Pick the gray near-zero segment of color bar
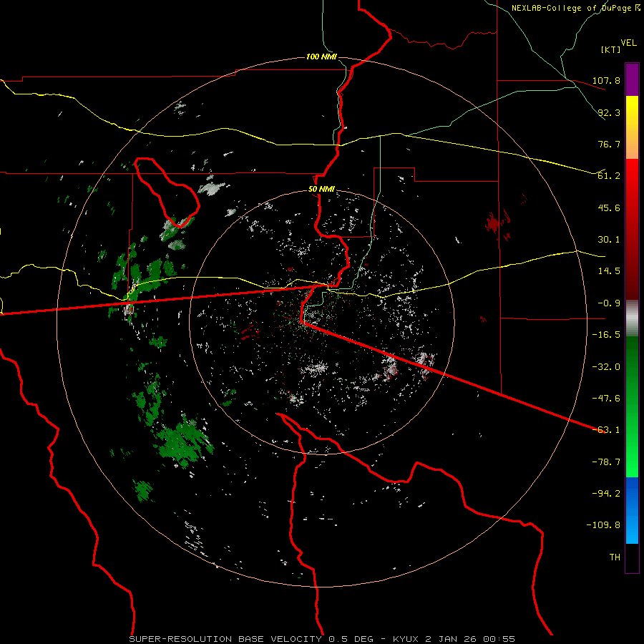 click(632, 318)
